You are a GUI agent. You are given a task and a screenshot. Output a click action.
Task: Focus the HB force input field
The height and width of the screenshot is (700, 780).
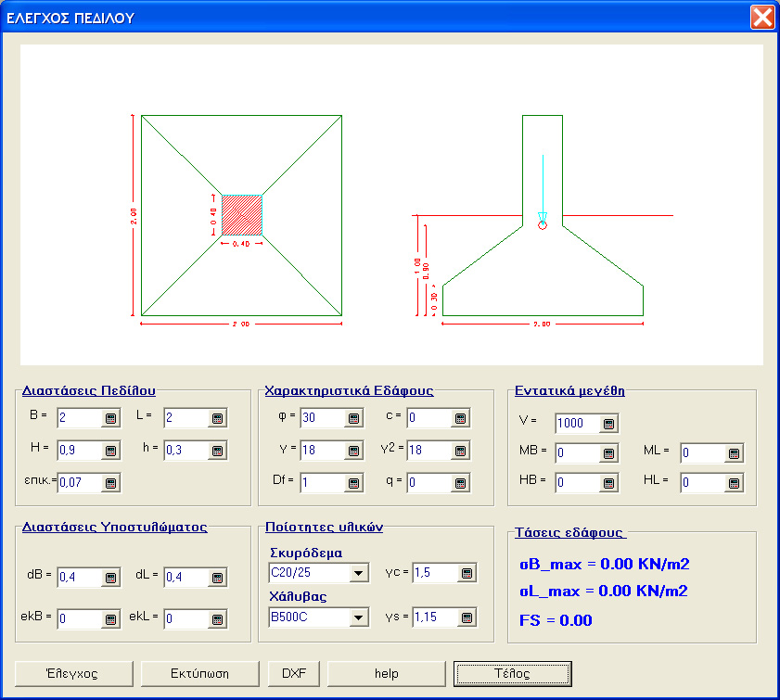[x=578, y=483]
